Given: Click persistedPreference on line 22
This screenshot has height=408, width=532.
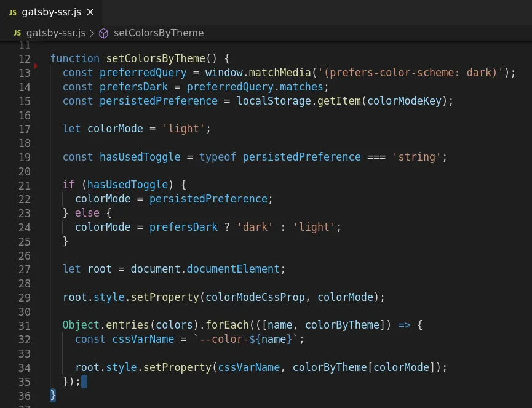Looking at the screenshot, I should (x=208, y=199).
